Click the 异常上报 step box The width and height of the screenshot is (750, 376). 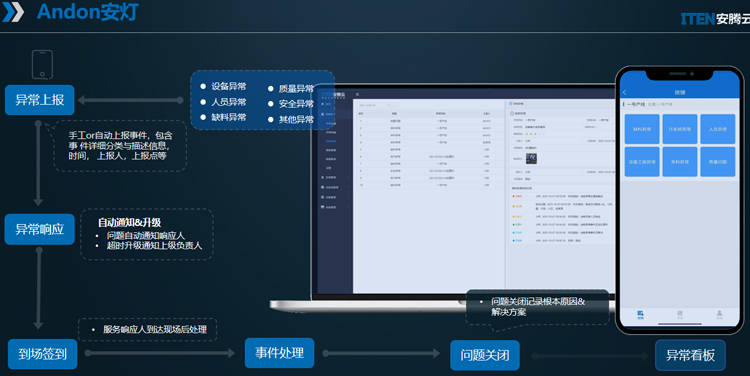(40, 100)
